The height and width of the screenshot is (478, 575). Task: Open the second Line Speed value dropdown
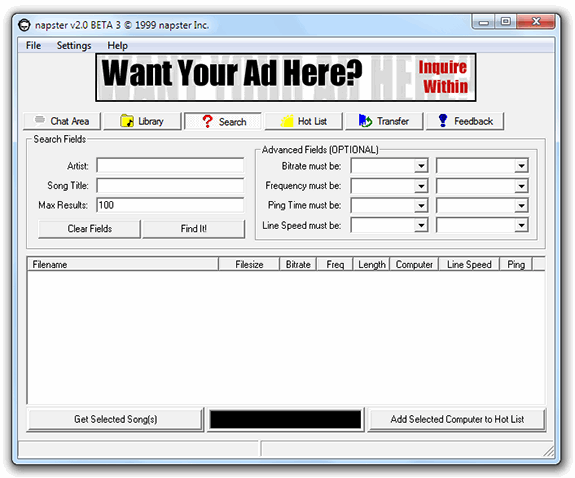482,225
